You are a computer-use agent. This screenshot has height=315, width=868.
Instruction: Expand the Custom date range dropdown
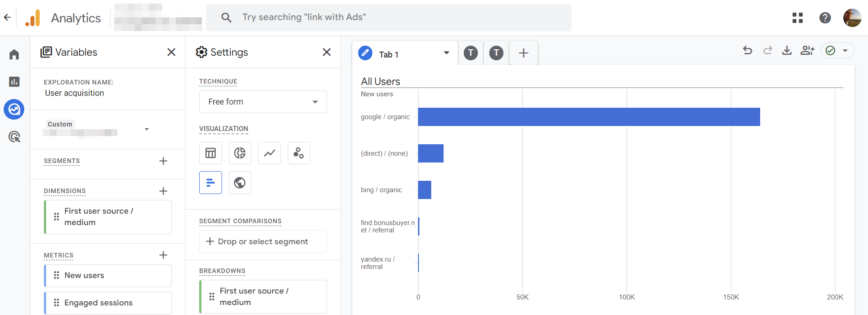147,129
